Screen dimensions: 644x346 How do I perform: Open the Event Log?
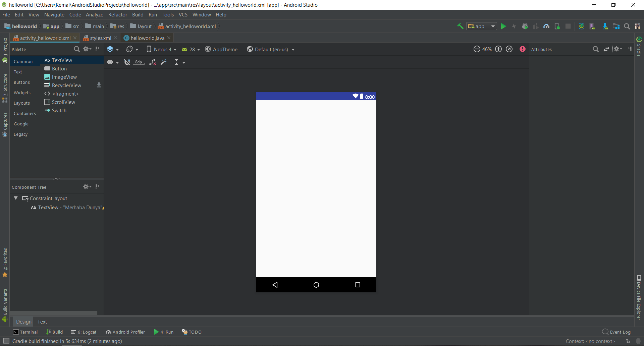[x=616, y=332]
